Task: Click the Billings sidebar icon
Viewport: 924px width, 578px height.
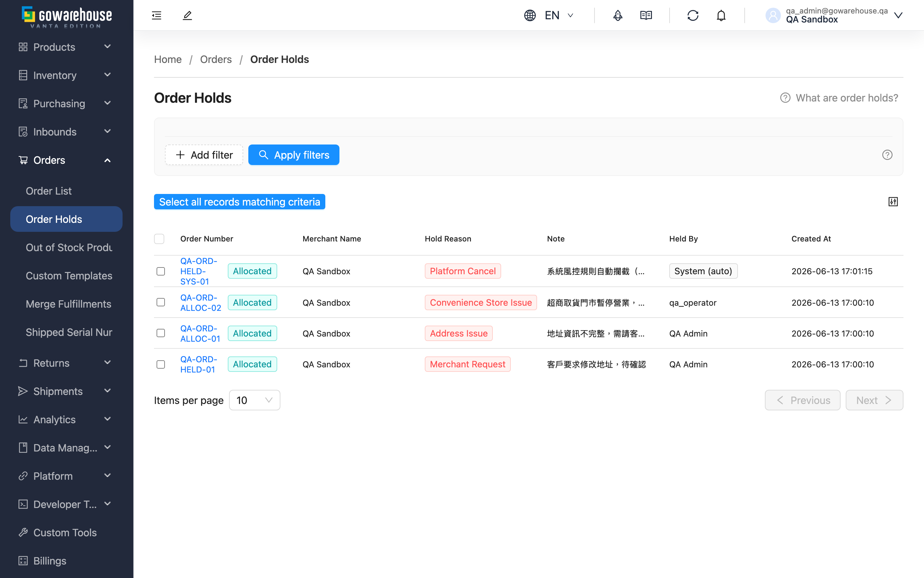Action: click(x=23, y=561)
